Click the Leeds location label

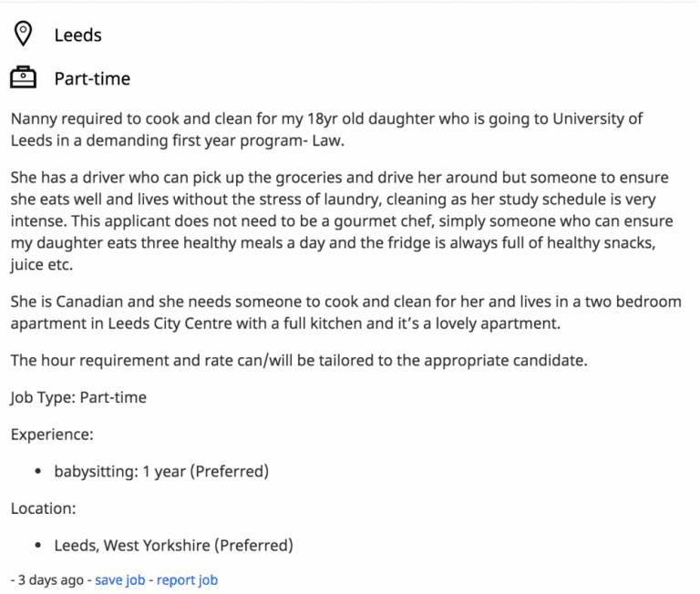(x=78, y=35)
